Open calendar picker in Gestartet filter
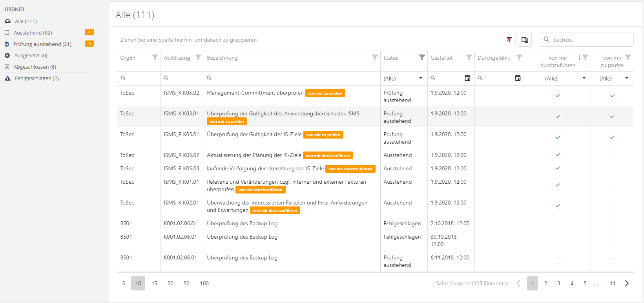Screen dimensions: 644x303 [x=467, y=78]
